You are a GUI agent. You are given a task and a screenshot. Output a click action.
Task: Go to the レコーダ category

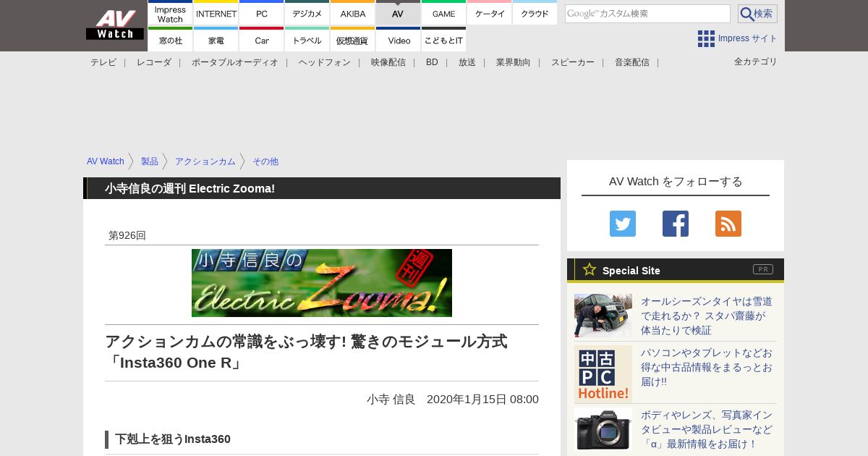click(x=154, y=62)
